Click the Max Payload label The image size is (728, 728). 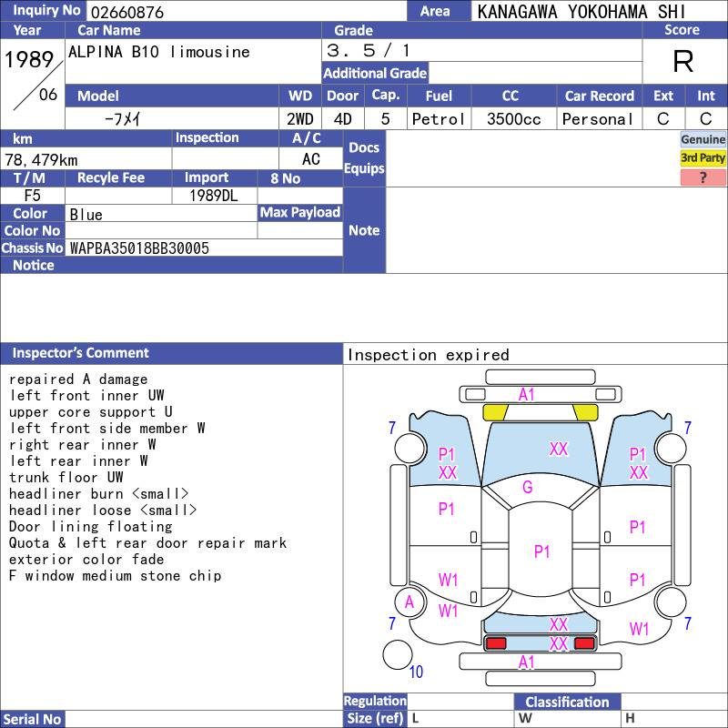pos(300,212)
